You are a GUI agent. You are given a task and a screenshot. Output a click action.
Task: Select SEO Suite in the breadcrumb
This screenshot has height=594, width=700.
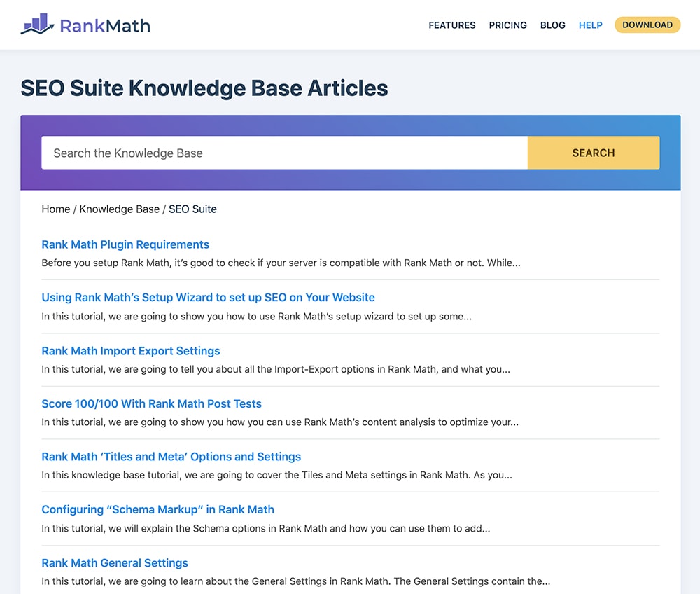(192, 209)
